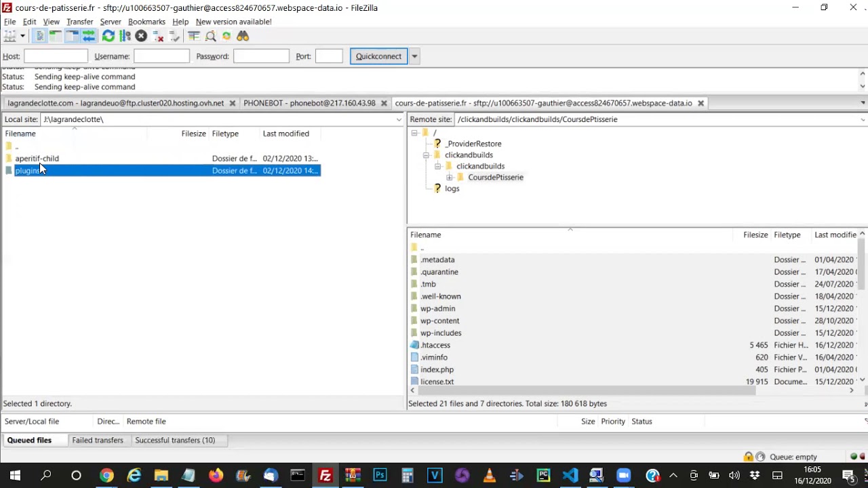
Task: Click the Host input field
Action: tap(56, 56)
